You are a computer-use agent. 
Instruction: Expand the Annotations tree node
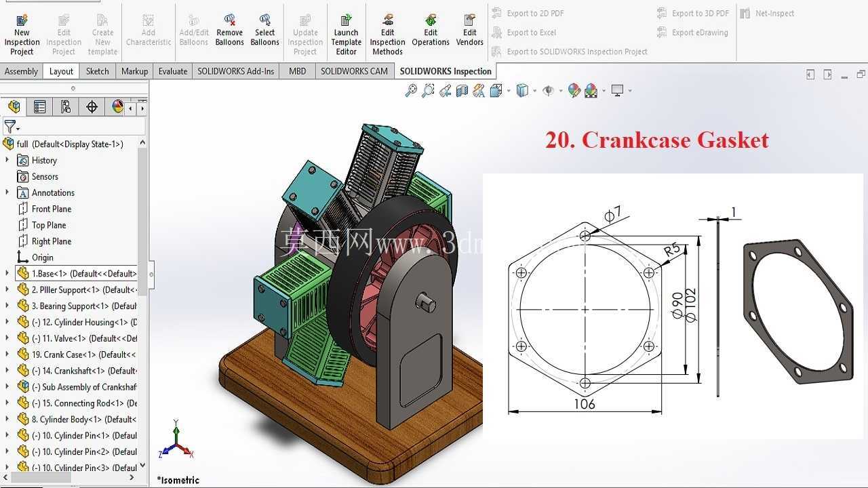(7, 192)
